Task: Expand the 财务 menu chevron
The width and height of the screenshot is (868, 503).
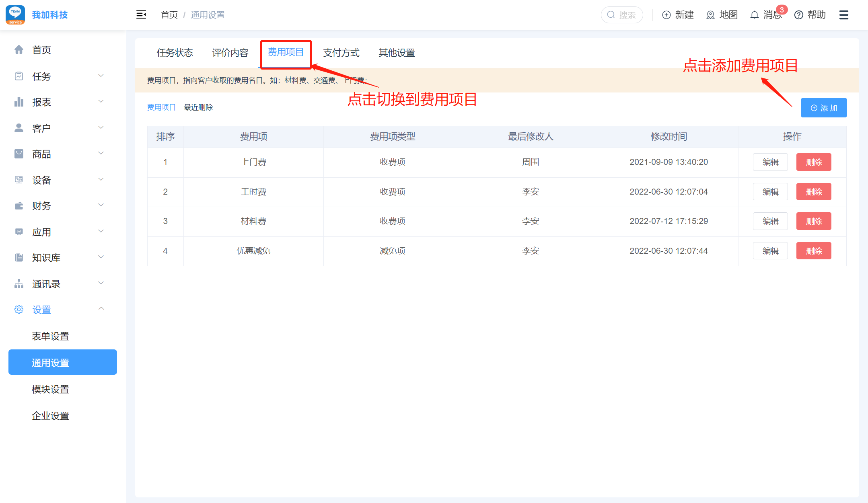Action: pyautogui.click(x=101, y=205)
